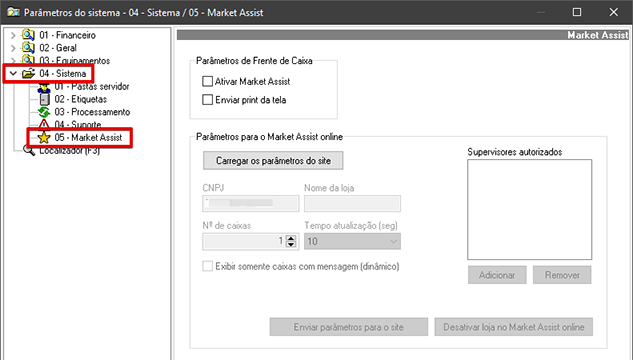Click the 01 - Financeiro magnifier folder icon
This screenshot has width=633, height=360.
(x=28, y=35)
